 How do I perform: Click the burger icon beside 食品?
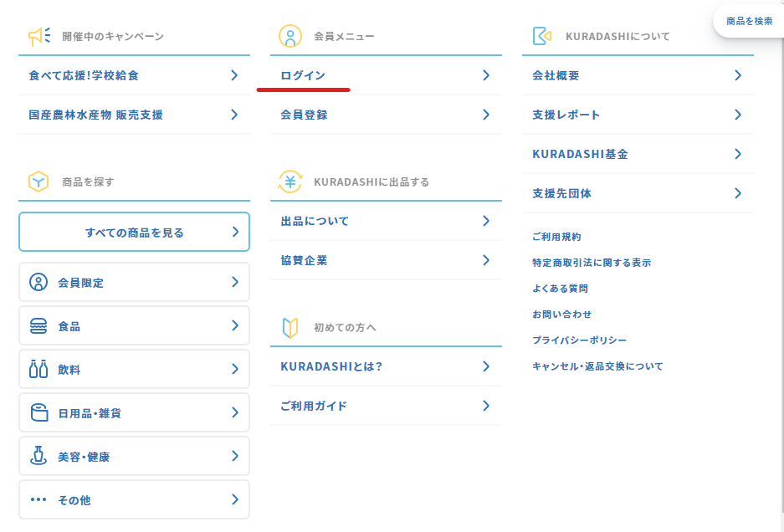pos(38,326)
